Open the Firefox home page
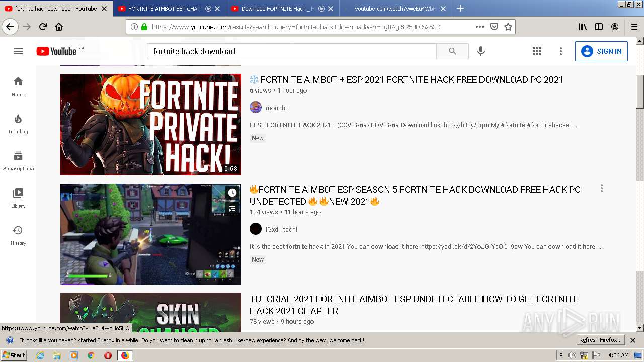Viewport: 644px width, 362px height. (59, 27)
